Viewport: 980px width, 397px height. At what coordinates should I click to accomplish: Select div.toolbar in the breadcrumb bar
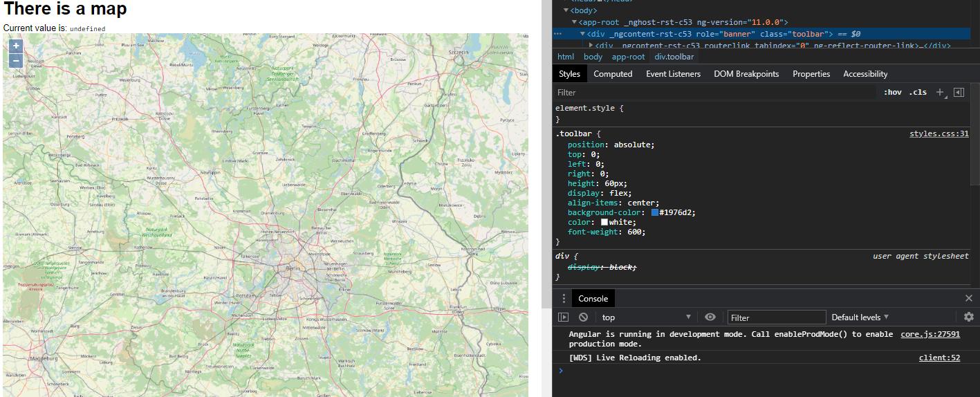point(674,57)
